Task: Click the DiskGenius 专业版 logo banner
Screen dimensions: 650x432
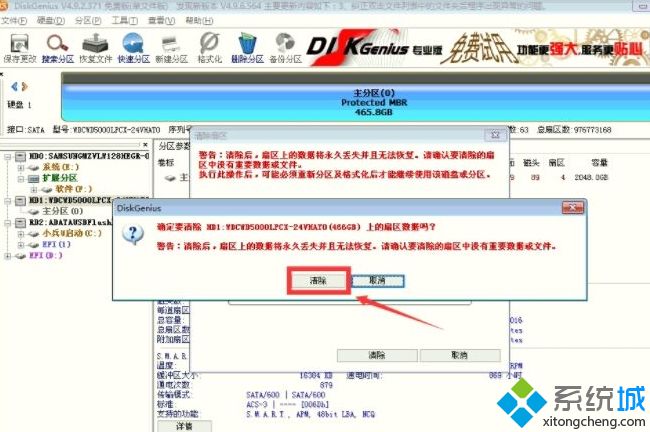Action: [374, 49]
